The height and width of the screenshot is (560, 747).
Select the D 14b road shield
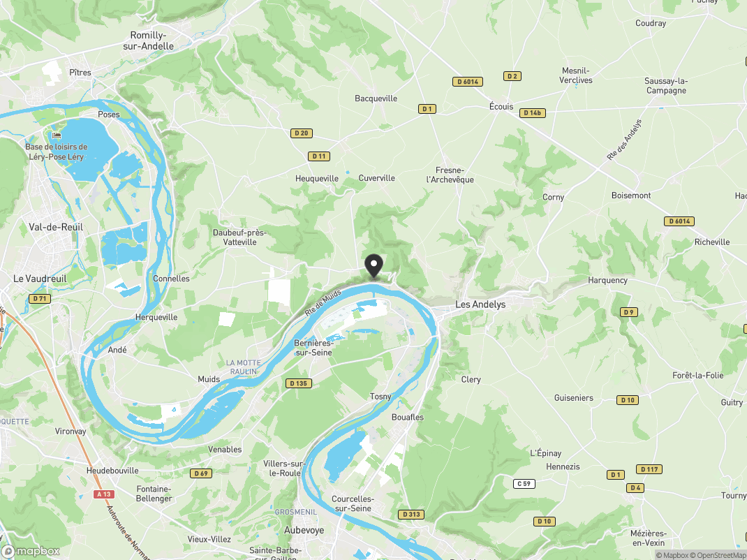pos(532,113)
